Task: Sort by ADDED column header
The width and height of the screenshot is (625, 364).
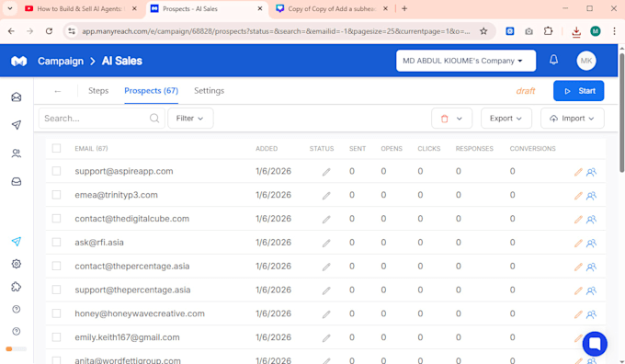Action: [267, 149]
